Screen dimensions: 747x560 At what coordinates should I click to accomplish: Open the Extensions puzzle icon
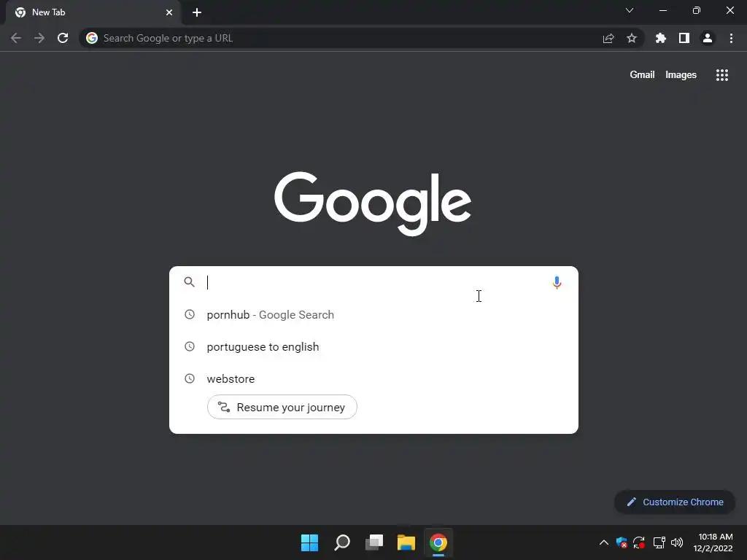point(661,38)
